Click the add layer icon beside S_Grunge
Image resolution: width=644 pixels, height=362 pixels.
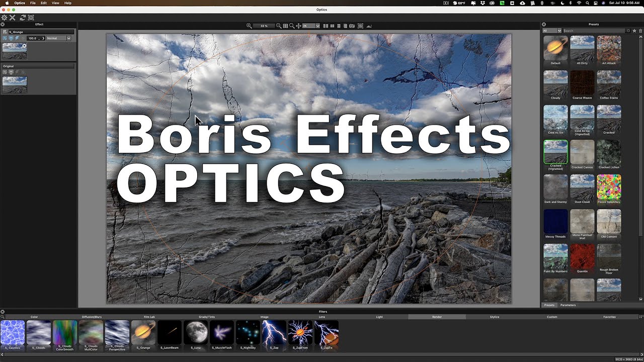tap(5, 32)
